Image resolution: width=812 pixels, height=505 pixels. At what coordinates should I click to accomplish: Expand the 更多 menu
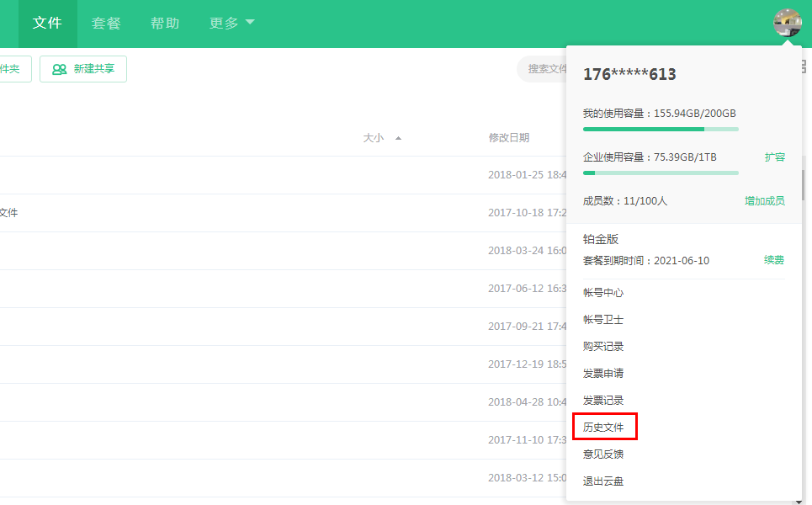tap(224, 23)
